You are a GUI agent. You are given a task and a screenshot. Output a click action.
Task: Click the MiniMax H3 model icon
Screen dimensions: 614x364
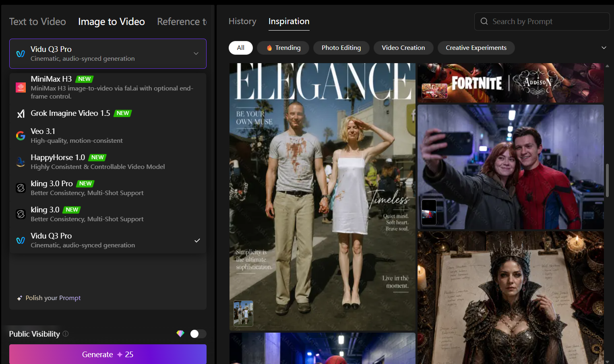pos(21,87)
